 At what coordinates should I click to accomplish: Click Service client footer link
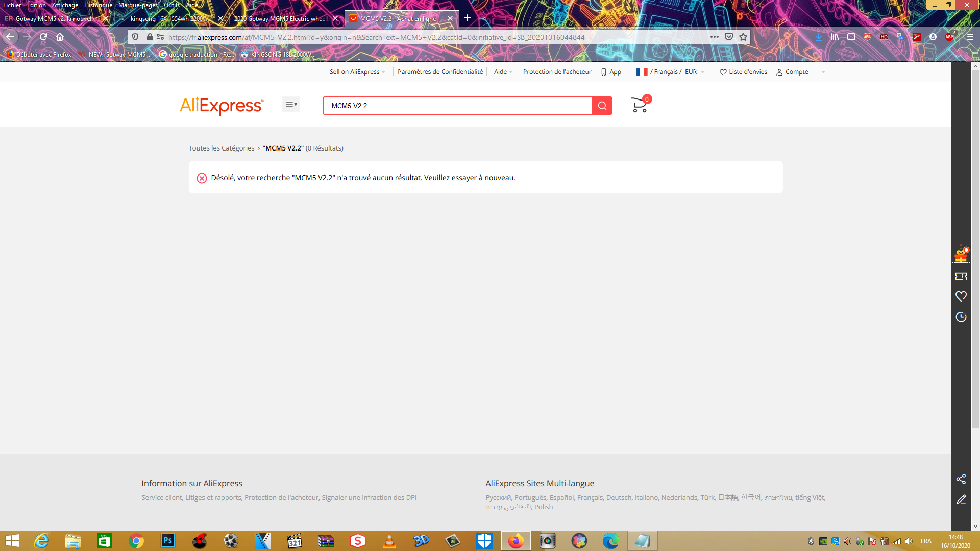(x=162, y=497)
